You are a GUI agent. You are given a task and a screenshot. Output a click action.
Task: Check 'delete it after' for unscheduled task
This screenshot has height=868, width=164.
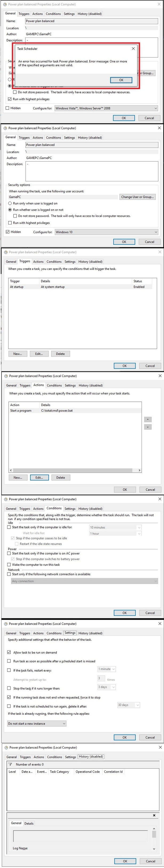pyautogui.click(x=9, y=706)
